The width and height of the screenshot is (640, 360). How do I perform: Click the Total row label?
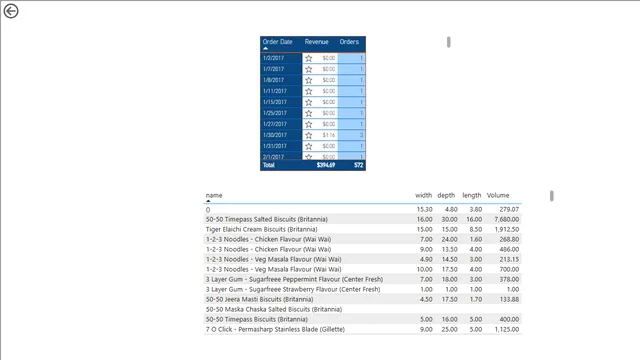269,165
